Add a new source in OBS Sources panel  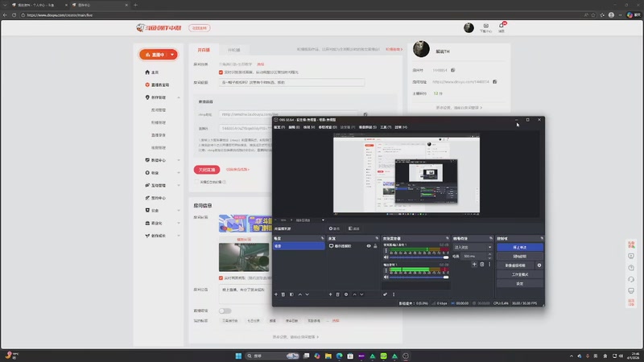(330, 294)
